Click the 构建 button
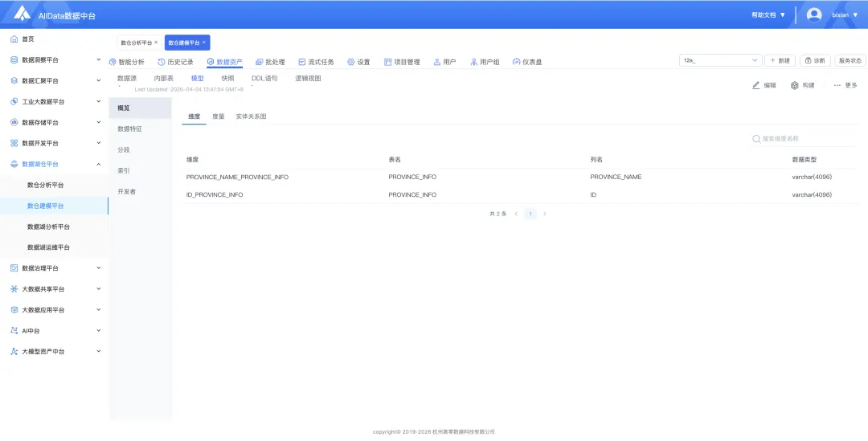 click(803, 85)
